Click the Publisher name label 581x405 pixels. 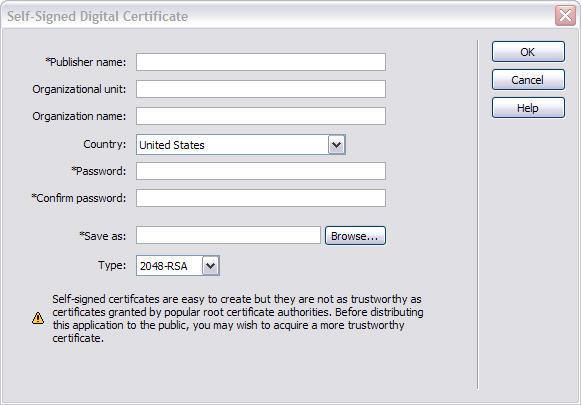click(86, 62)
